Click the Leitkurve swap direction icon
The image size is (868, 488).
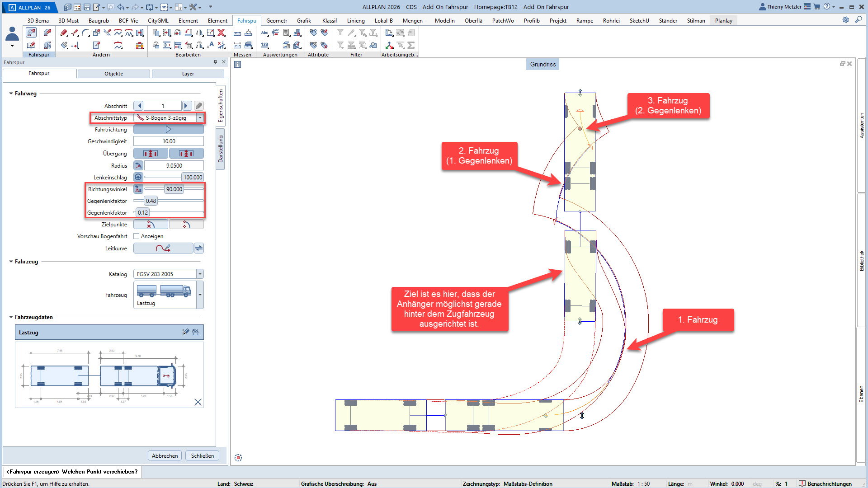point(199,248)
